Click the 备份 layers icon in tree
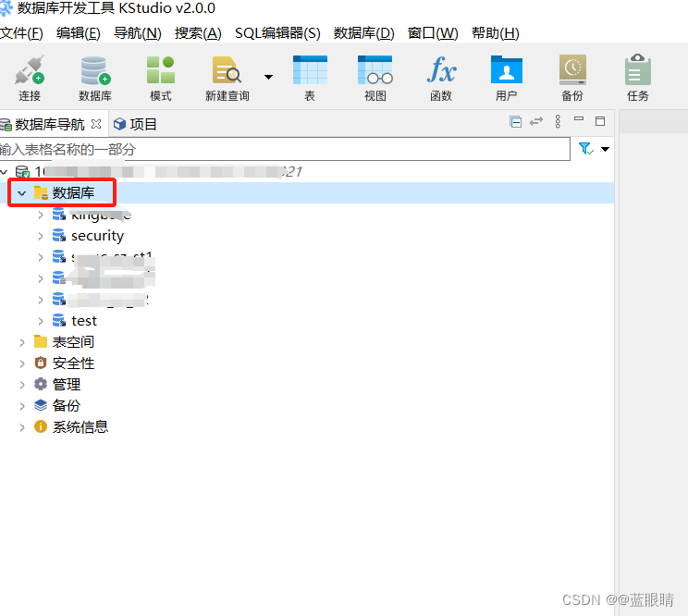The width and height of the screenshot is (688, 616). [x=41, y=405]
